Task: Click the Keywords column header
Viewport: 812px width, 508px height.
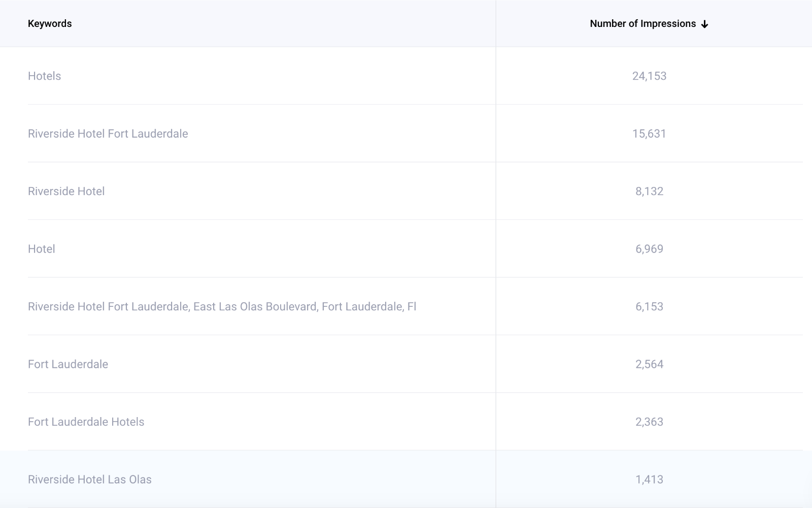Action: [x=50, y=24]
